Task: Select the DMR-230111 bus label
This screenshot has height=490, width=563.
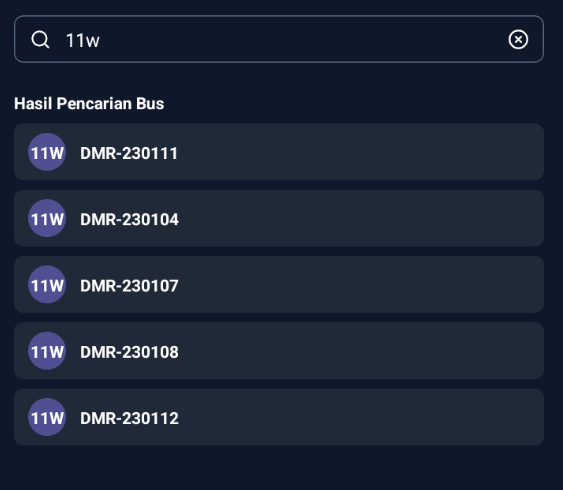Action: [129, 153]
